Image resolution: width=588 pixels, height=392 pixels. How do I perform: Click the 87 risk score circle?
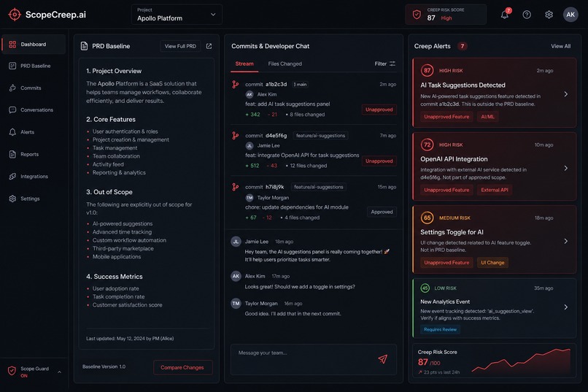tap(427, 71)
